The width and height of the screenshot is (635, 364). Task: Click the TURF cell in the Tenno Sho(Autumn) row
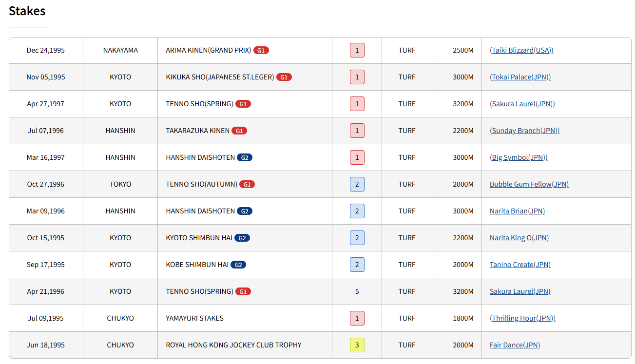[407, 184]
